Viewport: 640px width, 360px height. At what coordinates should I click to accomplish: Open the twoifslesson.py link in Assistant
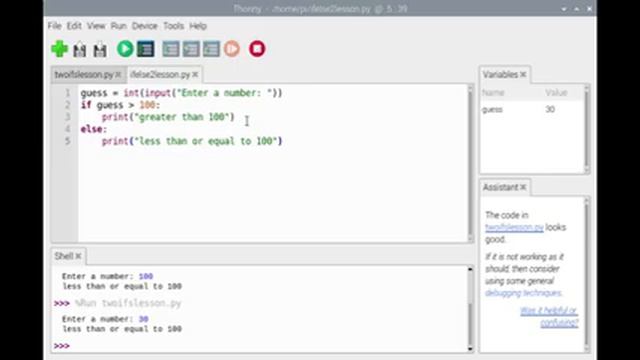[514, 227]
